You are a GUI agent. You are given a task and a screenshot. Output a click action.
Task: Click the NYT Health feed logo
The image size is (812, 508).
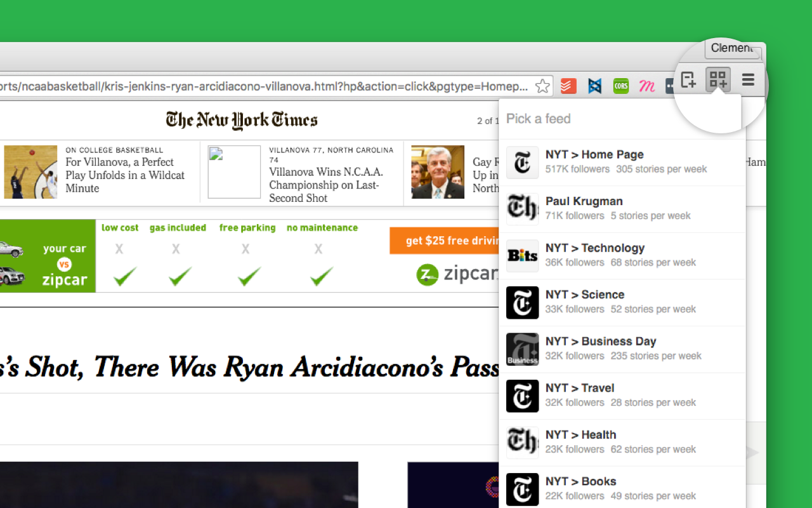click(523, 443)
